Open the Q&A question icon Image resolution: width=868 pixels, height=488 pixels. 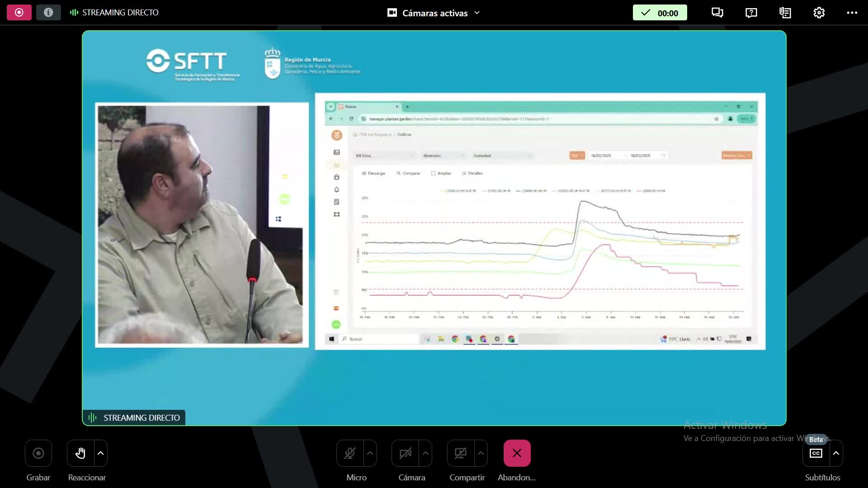[751, 13]
